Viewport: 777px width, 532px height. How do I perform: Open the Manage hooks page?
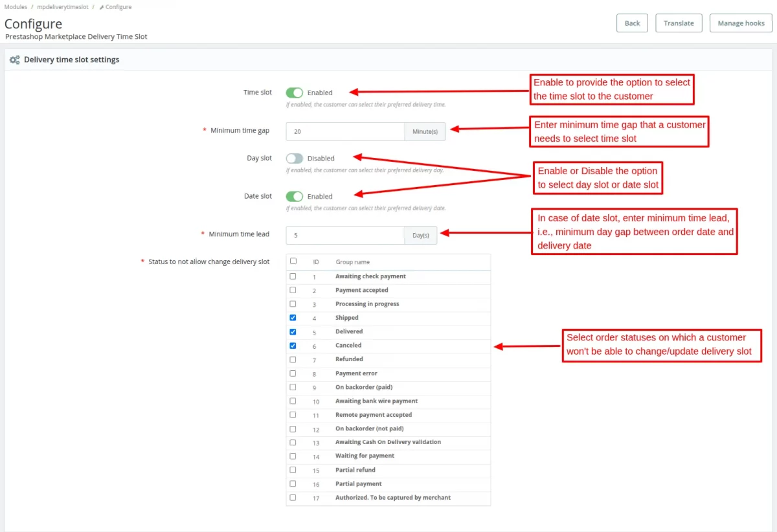pos(741,23)
